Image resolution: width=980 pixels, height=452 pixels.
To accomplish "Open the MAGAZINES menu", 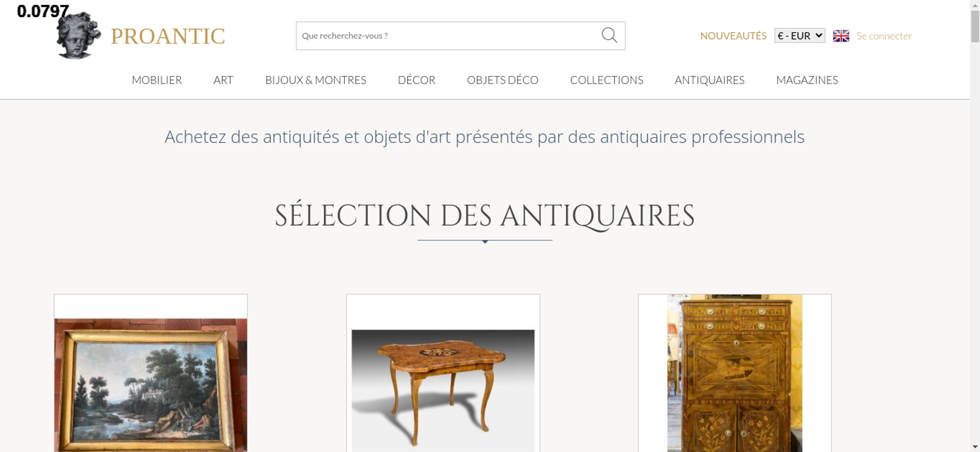I will click(807, 80).
